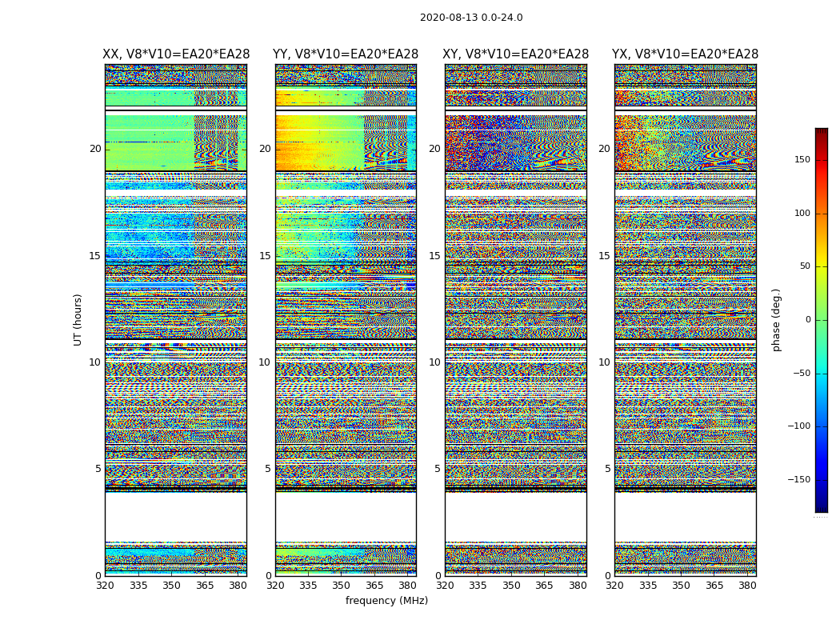Click the YY panel y-tick label 20
This screenshot has width=840, height=640.
pos(265,149)
